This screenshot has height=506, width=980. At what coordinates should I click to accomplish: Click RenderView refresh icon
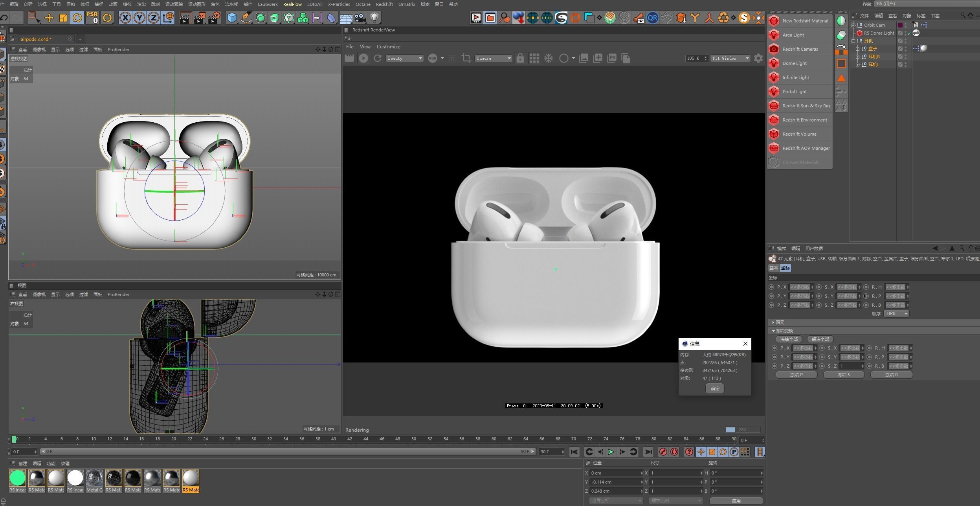[x=378, y=58]
